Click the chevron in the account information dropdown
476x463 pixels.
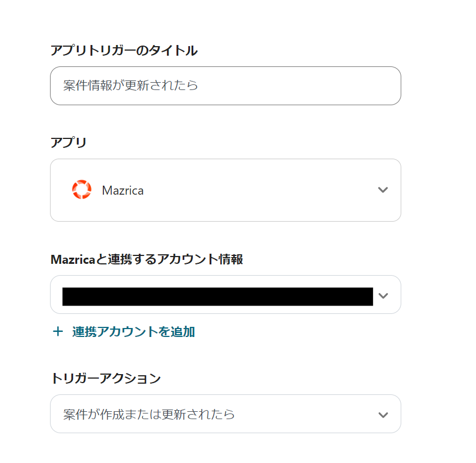coord(383,295)
